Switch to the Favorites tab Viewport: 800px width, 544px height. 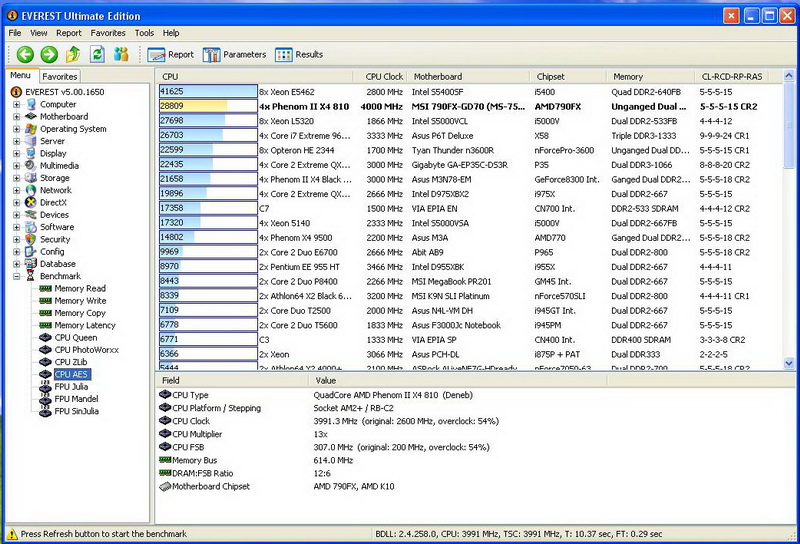coord(60,77)
